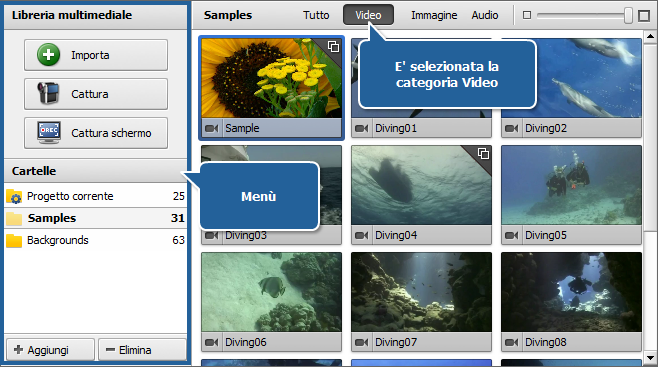This screenshot has width=658, height=368.
Task: Click the screen recorder icon on Cattura schermo
Action: pyautogui.click(x=49, y=133)
